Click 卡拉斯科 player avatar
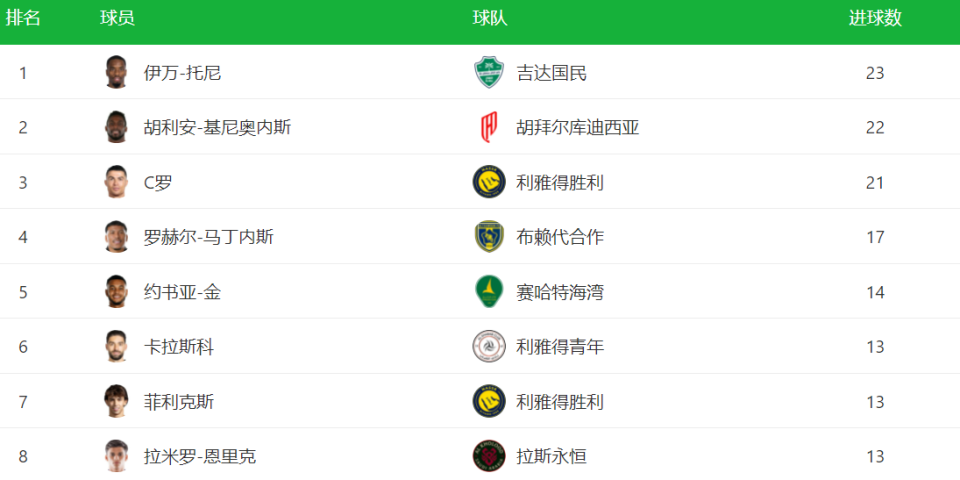 tap(116, 347)
